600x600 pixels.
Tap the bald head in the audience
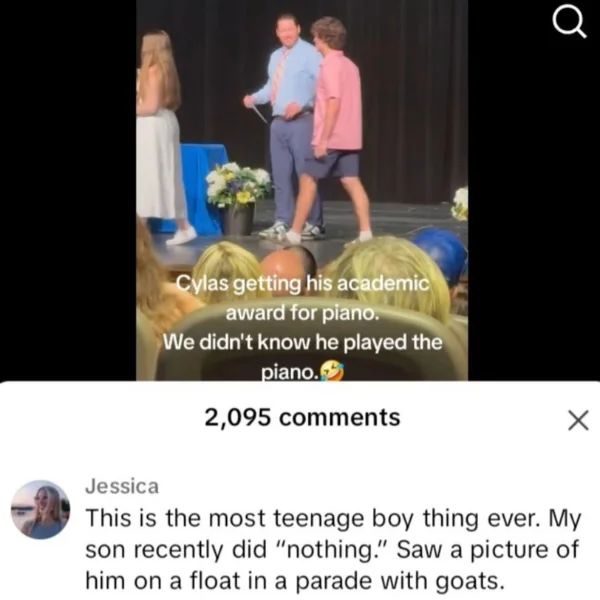click(x=288, y=262)
